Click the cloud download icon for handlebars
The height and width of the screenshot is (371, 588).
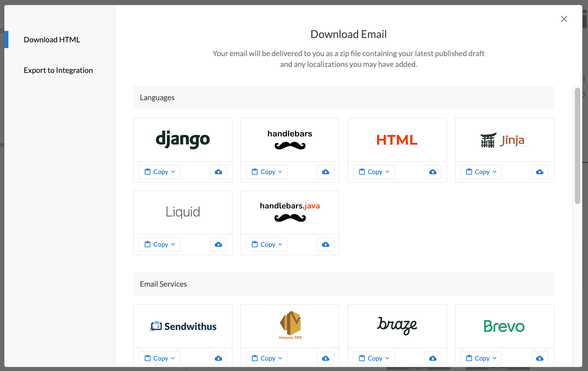coord(325,172)
